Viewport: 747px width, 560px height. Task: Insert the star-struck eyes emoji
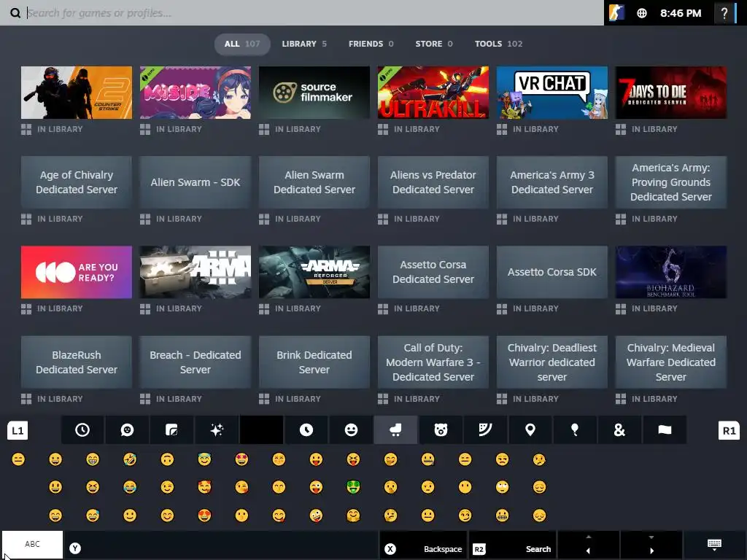pyautogui.click(x=241, y=459)
